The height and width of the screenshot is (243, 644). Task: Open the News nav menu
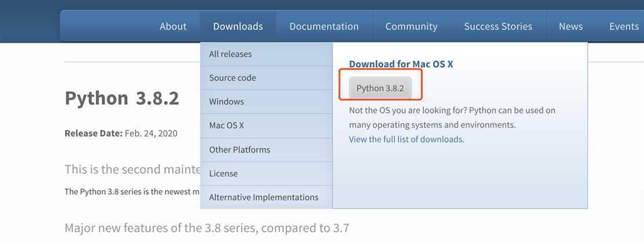coord(570,26)
